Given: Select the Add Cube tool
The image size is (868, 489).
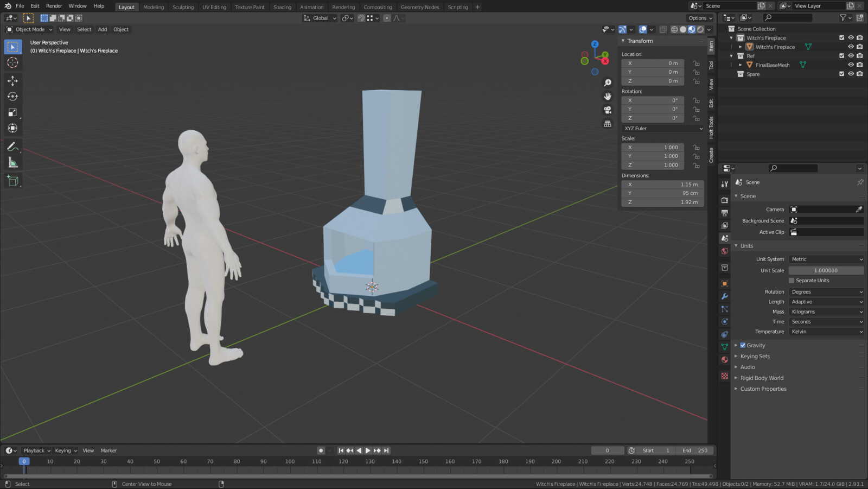Looking at the screenshot, I should pyautogui.click(x=12, y=181).
